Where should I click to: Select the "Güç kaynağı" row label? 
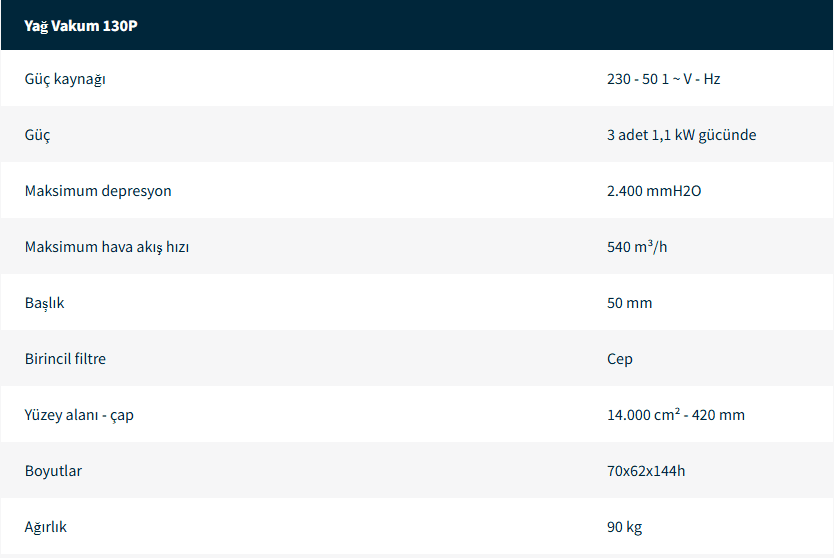point(65,79)
